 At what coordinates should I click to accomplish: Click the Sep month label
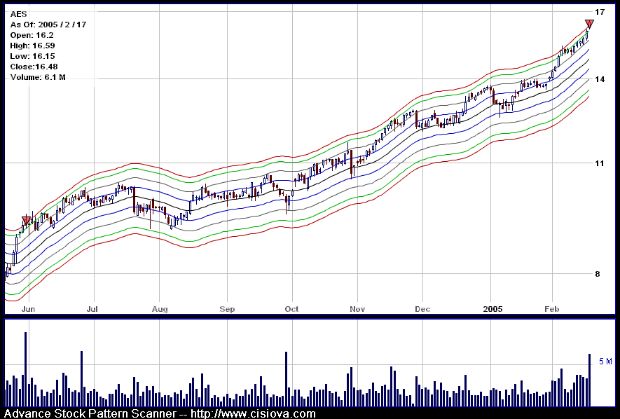(227, 309)
